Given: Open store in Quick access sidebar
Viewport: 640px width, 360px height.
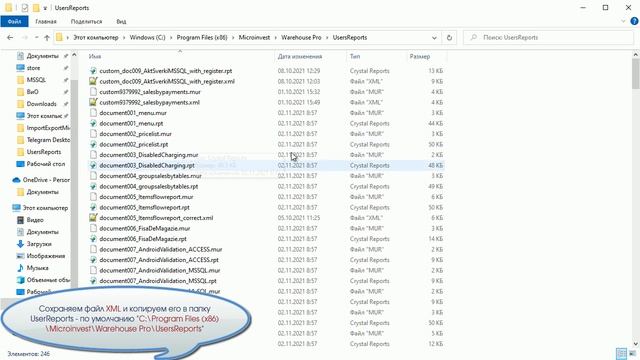Looking at the screenshot, I should (x=33, y=68).
